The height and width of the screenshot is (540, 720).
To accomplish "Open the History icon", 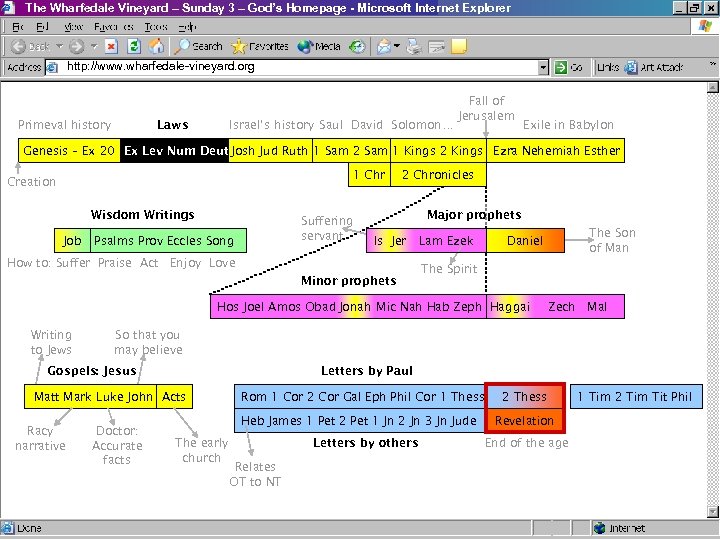I will 357,46.
